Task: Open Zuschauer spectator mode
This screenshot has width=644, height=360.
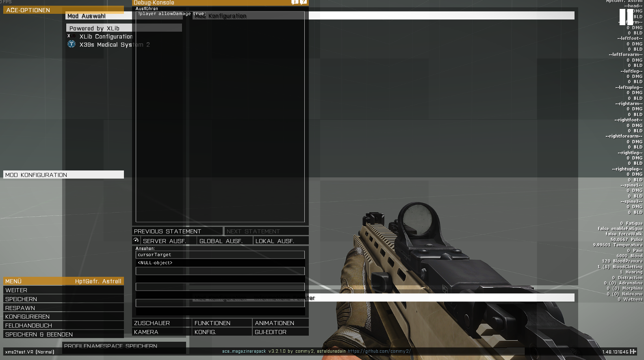Action: pos(162,323)
